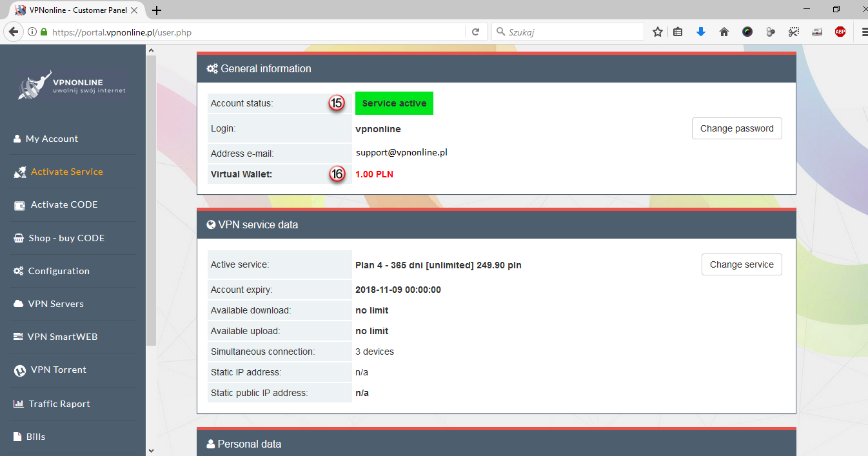The width and height of the screenshot is (868, 456).
Task: Click the Available download label
Action: click(x=251, y=310)
